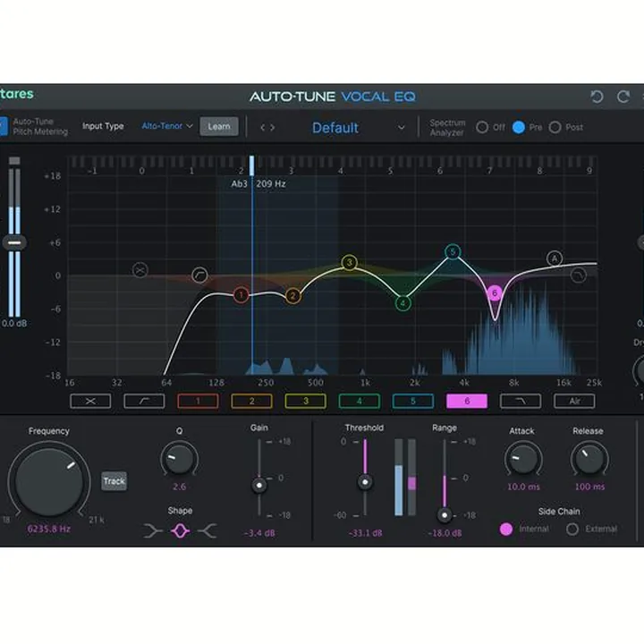Click the redo arrow icon
Screen dimensions: 644x644
tap(623, 97)
